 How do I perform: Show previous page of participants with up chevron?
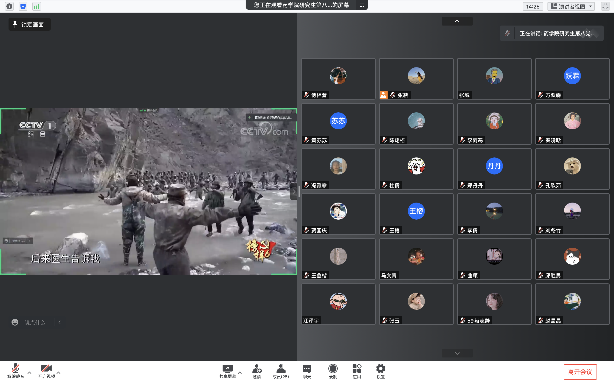click(x=457, y=21)
